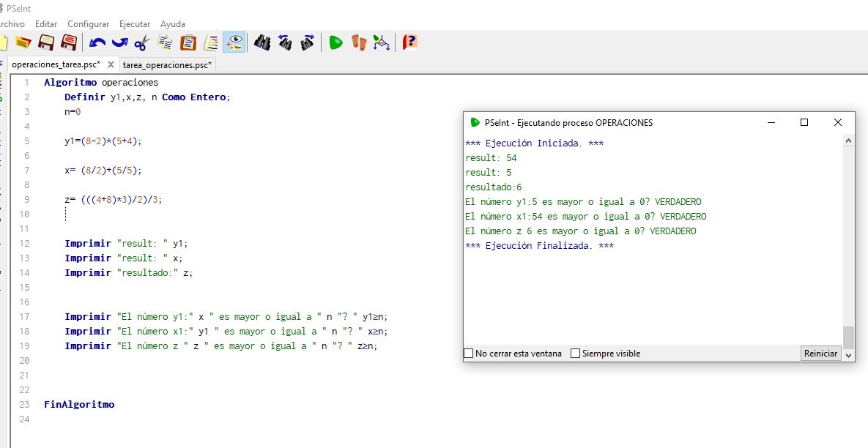The image size is (868, 448).
Task: Click the Reiniciar button
Action: pos(820,354)
